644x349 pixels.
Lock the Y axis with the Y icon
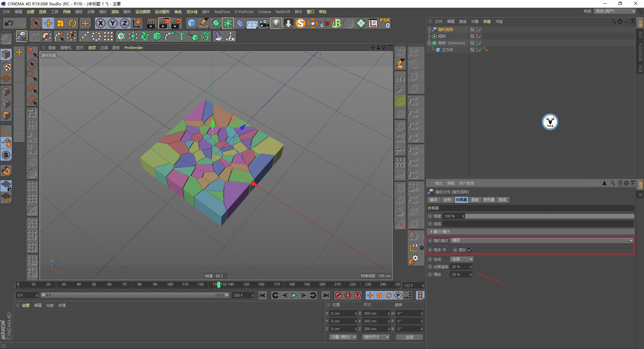tap(112, 23)
